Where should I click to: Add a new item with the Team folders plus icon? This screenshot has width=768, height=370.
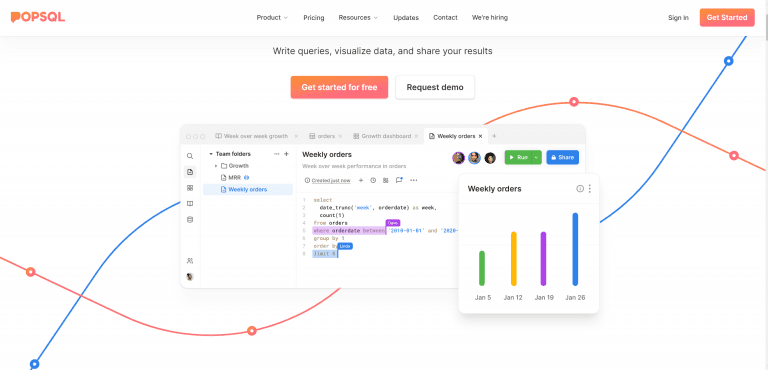[287, 154]
